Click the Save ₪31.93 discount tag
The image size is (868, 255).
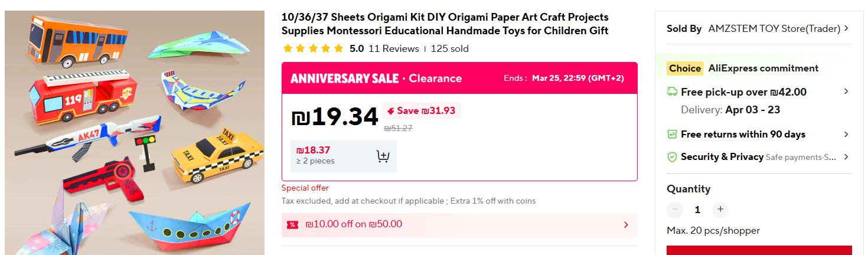[x=421, y=110]
